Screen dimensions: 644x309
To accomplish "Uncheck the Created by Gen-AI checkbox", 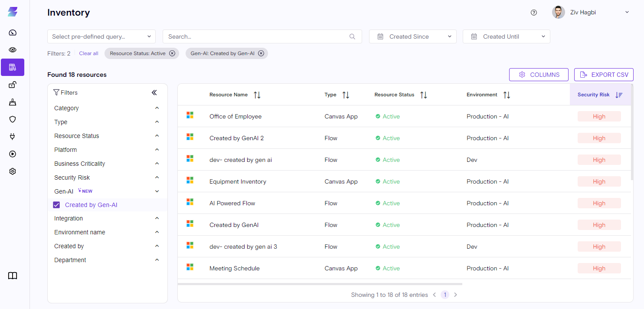I will click(56, 205).
